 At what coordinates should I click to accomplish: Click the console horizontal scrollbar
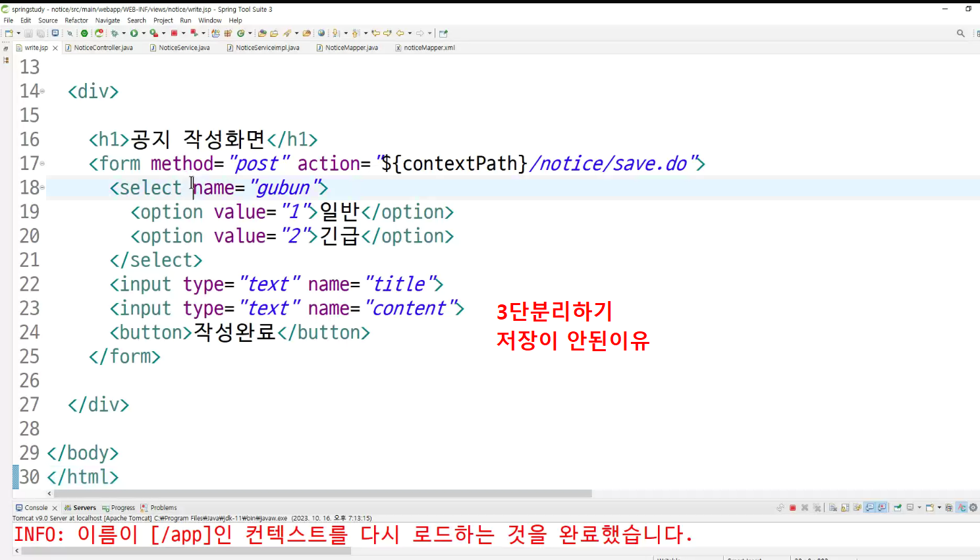(x=186, y=551)
